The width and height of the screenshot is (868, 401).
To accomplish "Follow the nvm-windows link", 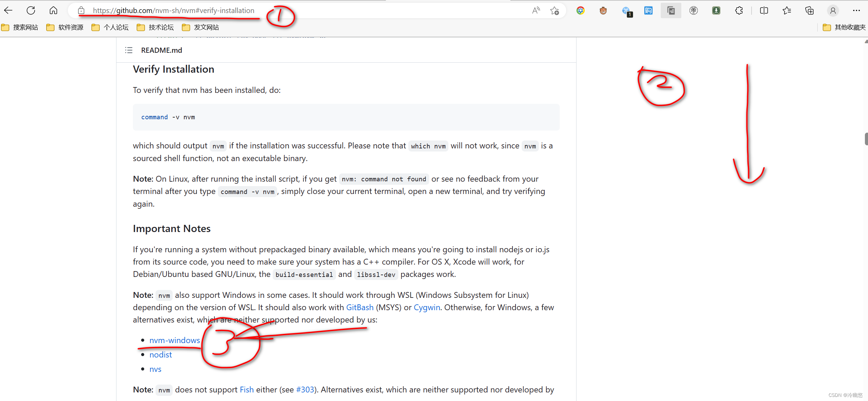I will coord(174,340).
